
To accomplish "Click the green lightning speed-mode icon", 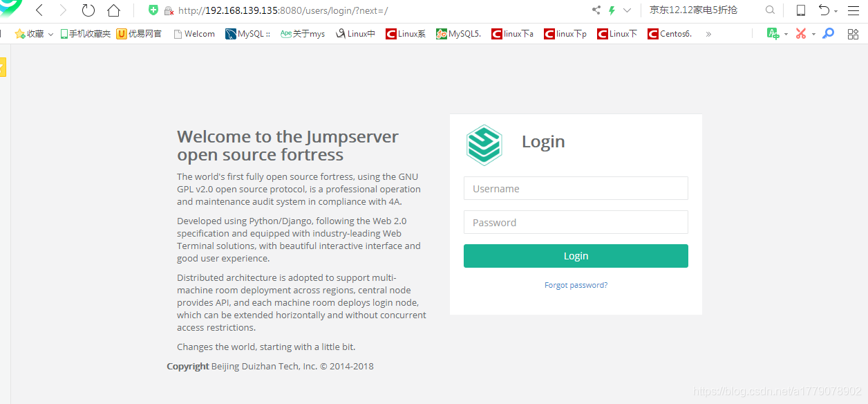I will coord(612,10).
